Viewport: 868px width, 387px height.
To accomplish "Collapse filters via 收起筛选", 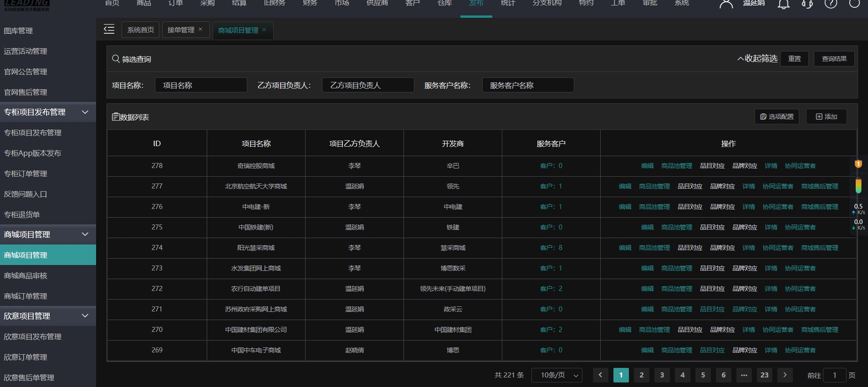I will click(757, 59).
